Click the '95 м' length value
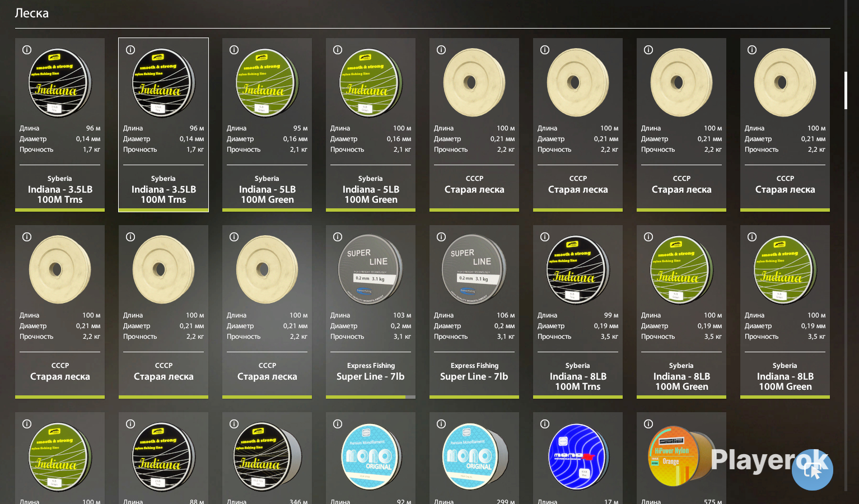 tap(300, 128)
